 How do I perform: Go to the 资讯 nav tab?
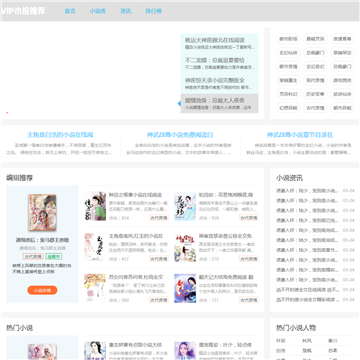click(x=126, y=11)
